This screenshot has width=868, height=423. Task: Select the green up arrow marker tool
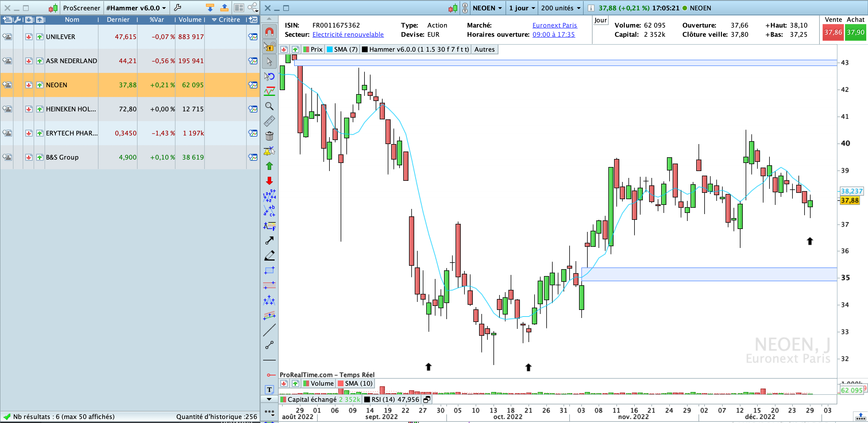[x=269, y=166]
